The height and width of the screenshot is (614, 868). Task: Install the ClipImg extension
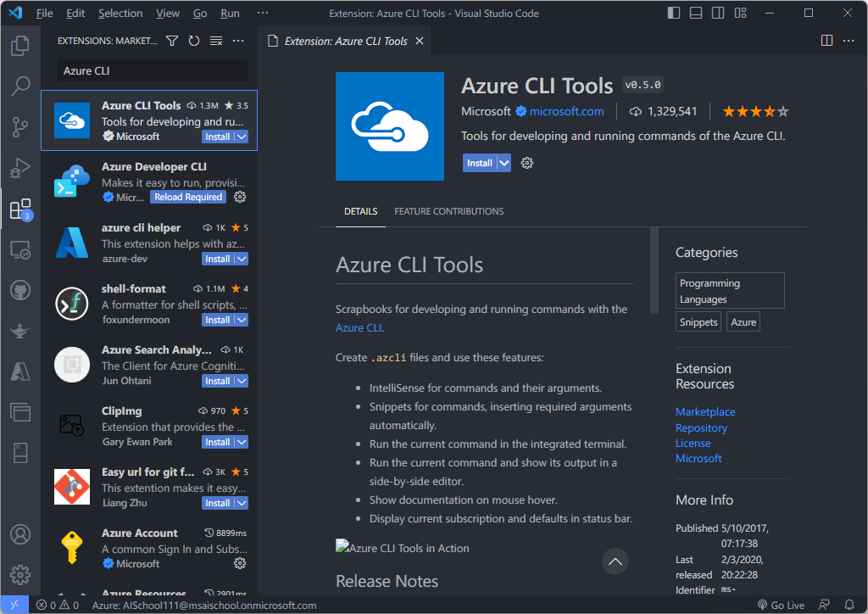pyautogui.click(x=218, y=442)
